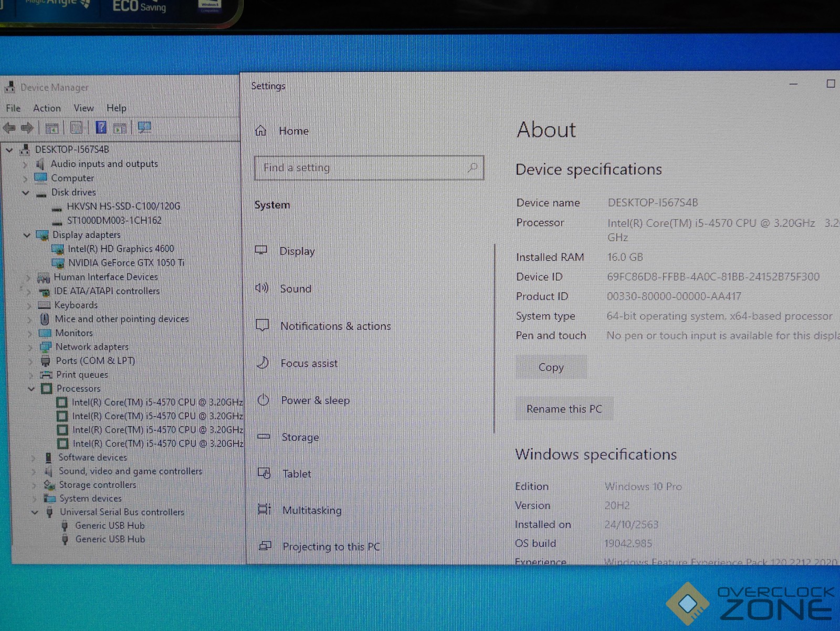Click the Help icon in Device Manager toolbar
This screenshot has width=840, height=631.
click(101, 128)
